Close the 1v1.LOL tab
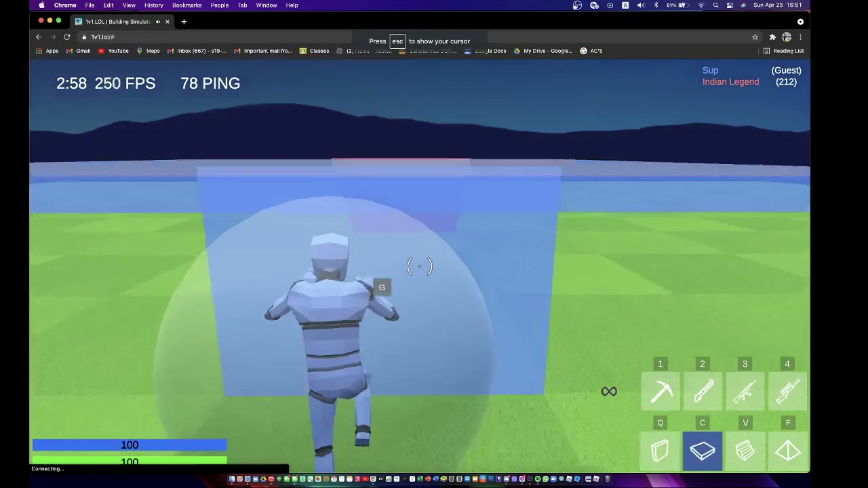Image resolution: width=868 pixels, height=488 pixels. coord(167,22)
